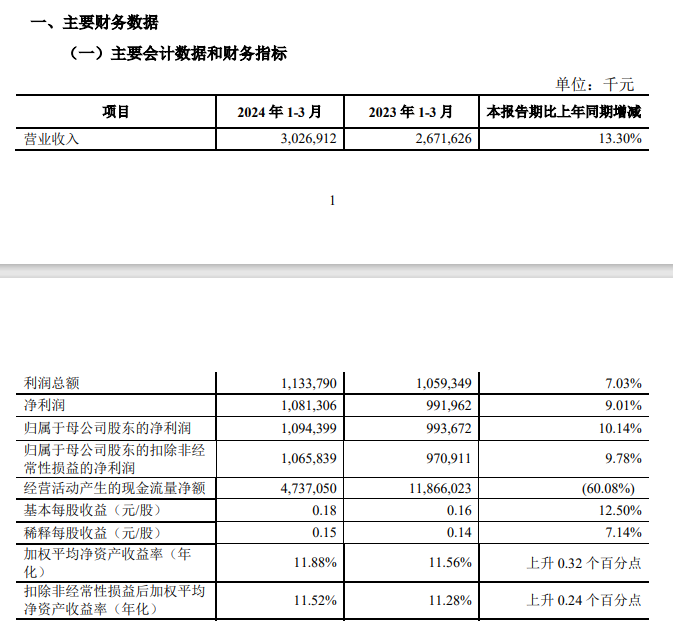Image resolution: width=673 pixels, height=621 pixels.
Task: Select value 1,065,839
Action: pyautogui.click(x=309, y=458)
